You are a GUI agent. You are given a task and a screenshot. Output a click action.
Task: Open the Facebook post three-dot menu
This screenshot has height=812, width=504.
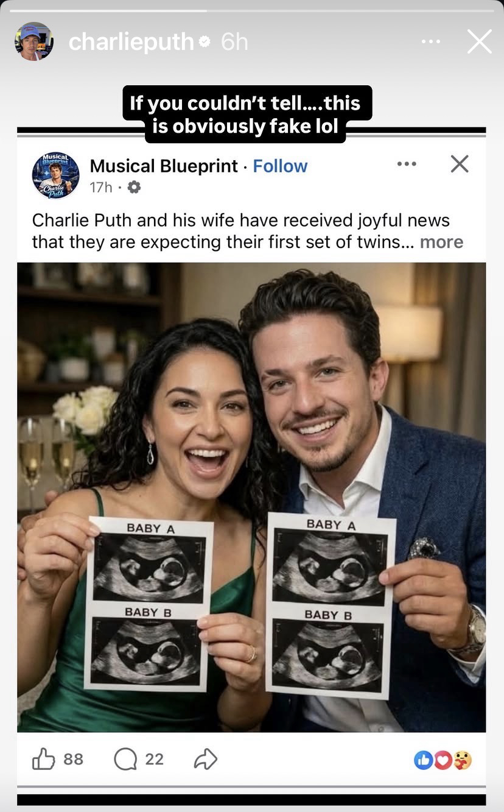pos(407,164)
